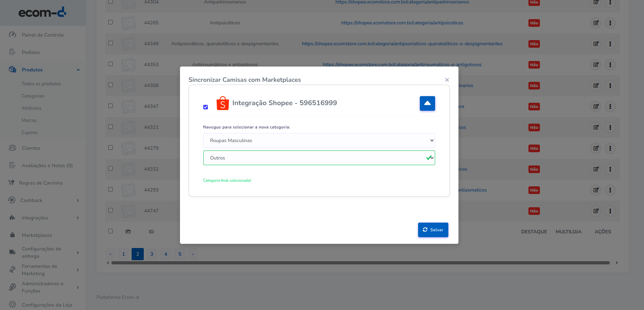Click the Avaliações e Notas icon
The width and height of the screenshot is (644, 310).
click(x=13, y=165)
